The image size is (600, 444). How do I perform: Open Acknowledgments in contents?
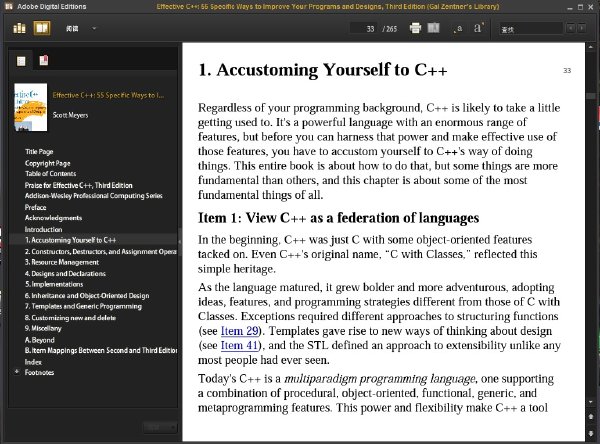coord(53,218)
